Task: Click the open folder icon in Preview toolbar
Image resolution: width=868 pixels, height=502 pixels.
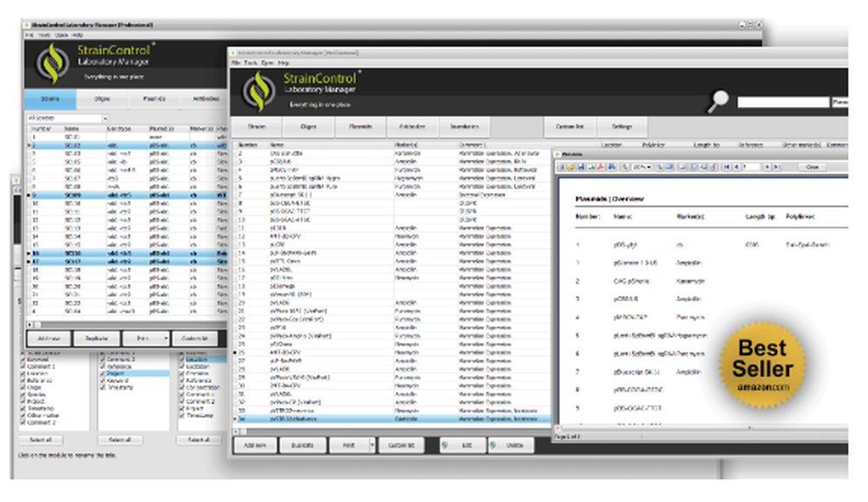Action: 571,167
